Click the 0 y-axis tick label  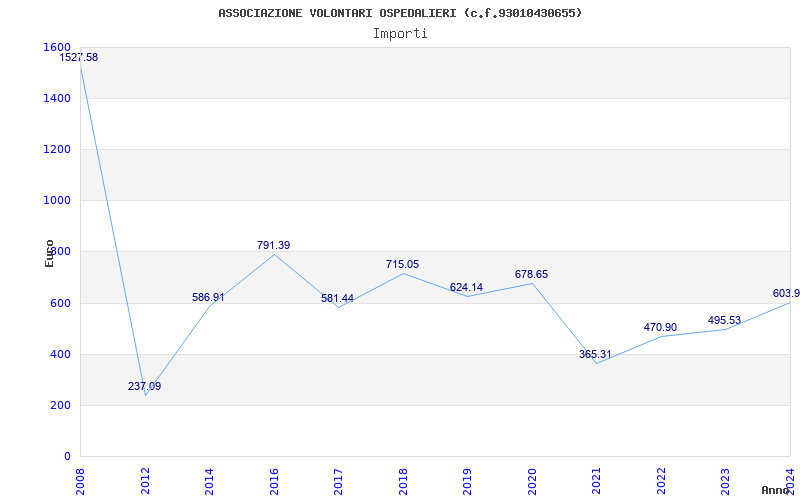[x=67, y=457]
